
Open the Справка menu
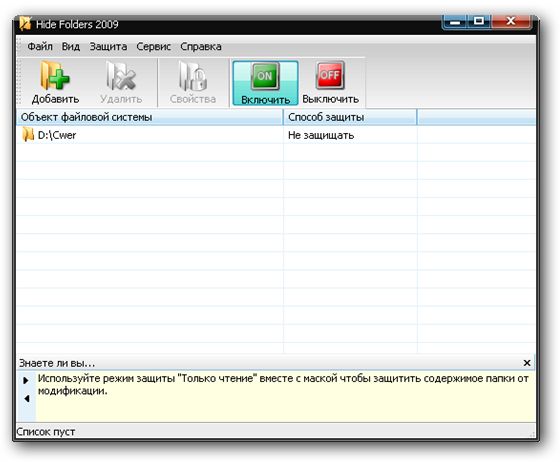pyautogui.click(x=201, y=46)
